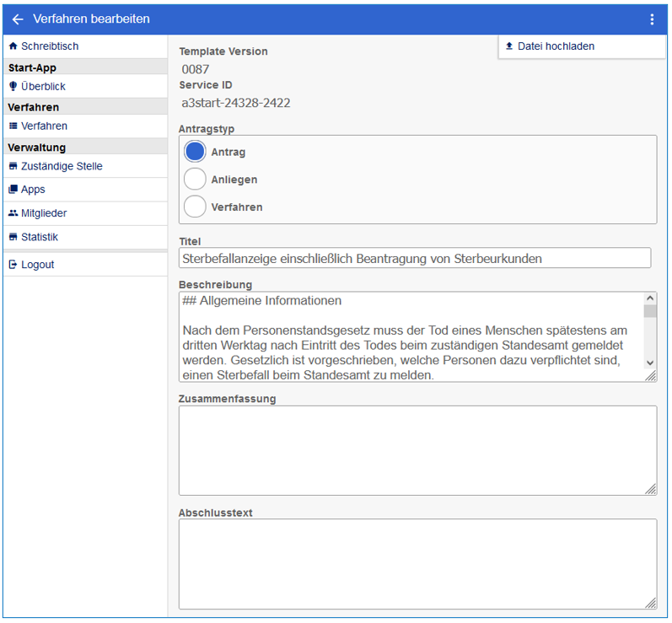Choose the Verfahren radio option
Screen dimensions: 672x623
tap(195, 207)
